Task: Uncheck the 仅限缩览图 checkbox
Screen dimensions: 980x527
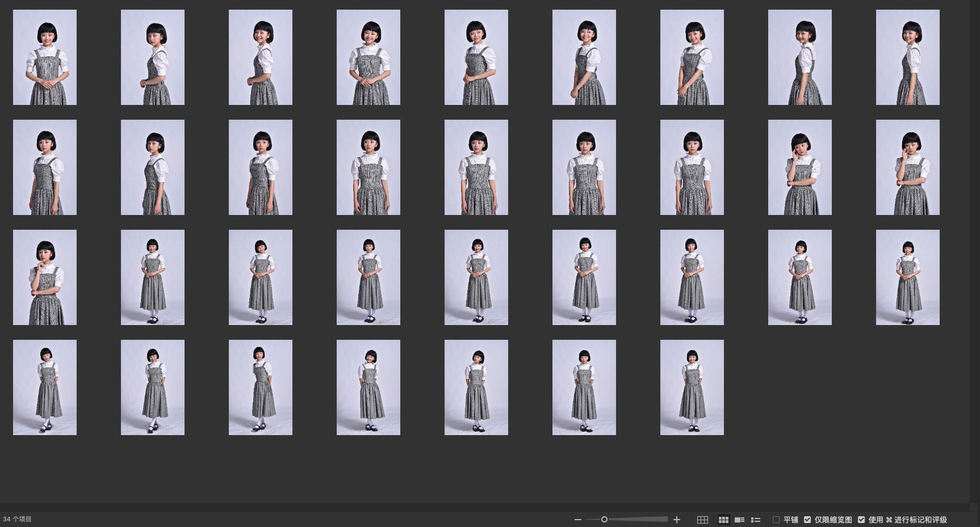Action: click(x=807, y=520)
